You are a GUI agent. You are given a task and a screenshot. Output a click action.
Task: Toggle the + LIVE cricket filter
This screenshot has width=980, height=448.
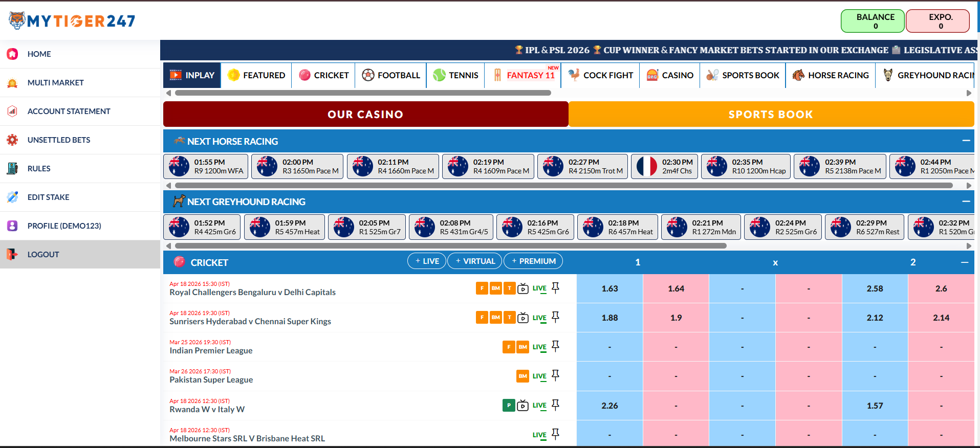pyautogui.click(x=427, y=261)
